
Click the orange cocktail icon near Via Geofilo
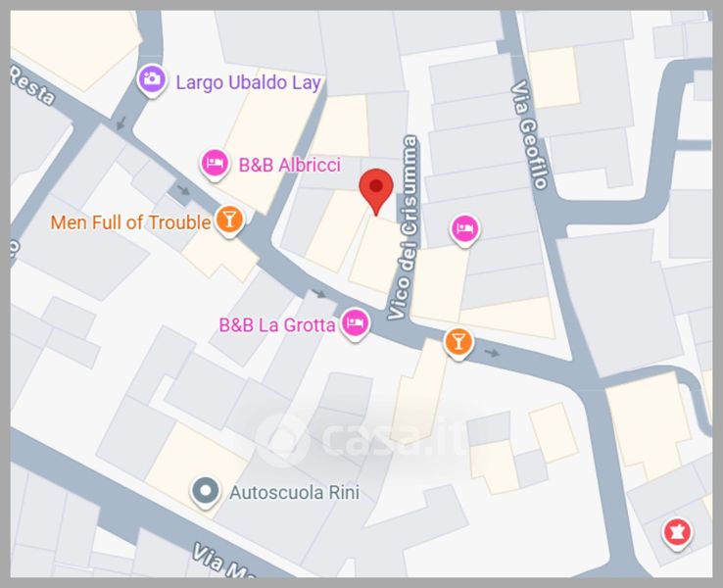[458, 344]
